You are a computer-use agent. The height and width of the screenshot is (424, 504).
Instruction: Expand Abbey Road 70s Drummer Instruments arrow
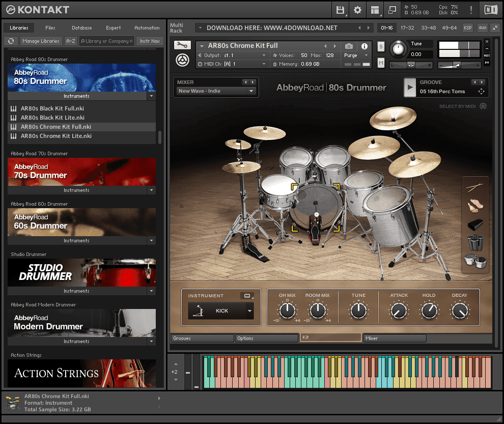click(151, 190)
